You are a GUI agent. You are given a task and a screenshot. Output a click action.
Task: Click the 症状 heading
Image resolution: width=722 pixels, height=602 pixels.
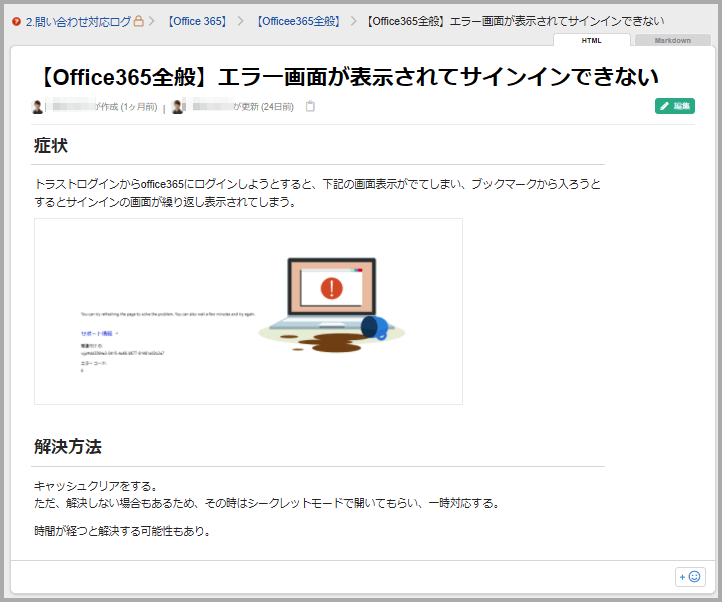coord(51,146)
